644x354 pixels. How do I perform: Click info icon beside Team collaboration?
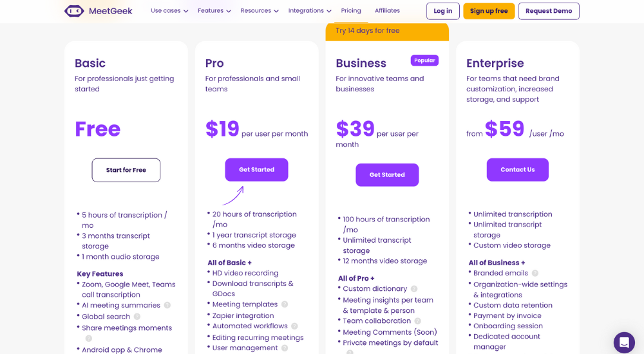click(x=418, y=321)
